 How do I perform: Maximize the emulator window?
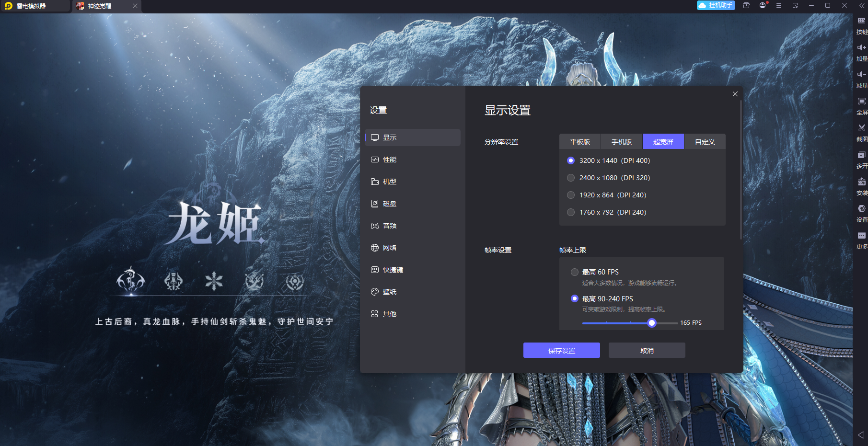coord(828,5)
